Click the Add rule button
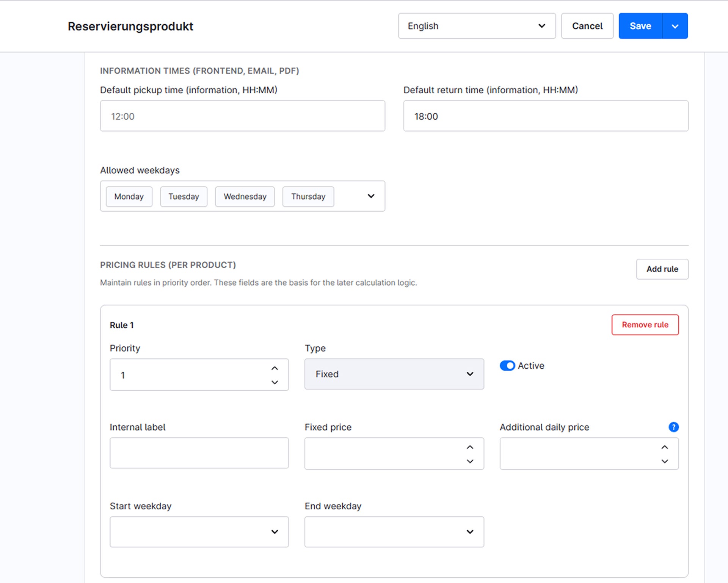 (662, 269)
